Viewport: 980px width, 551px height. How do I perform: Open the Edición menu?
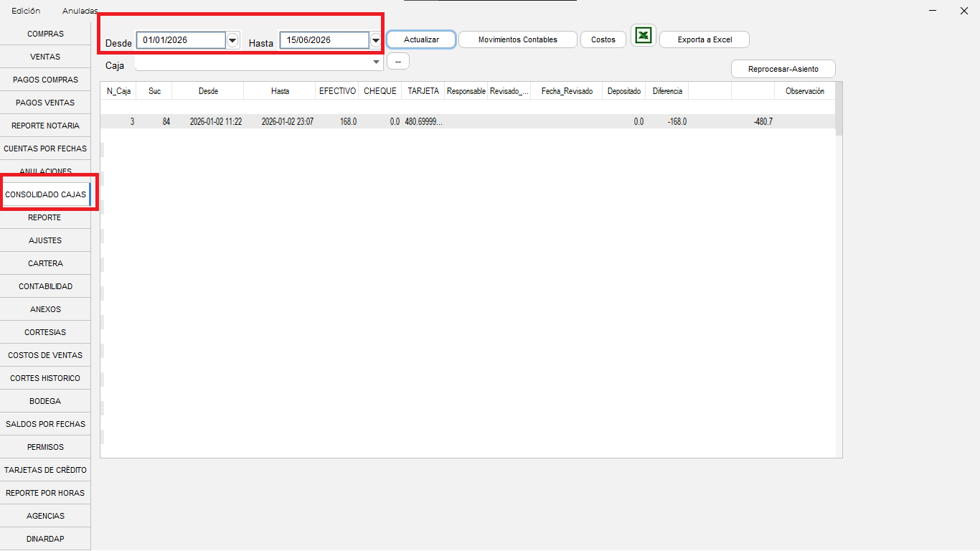pos(26,11)
